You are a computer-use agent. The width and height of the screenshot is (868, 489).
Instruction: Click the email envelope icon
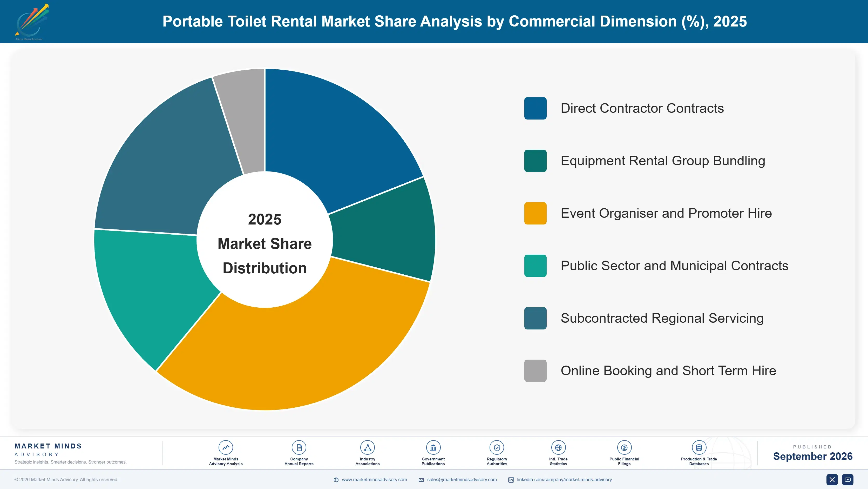pos(421,480)
